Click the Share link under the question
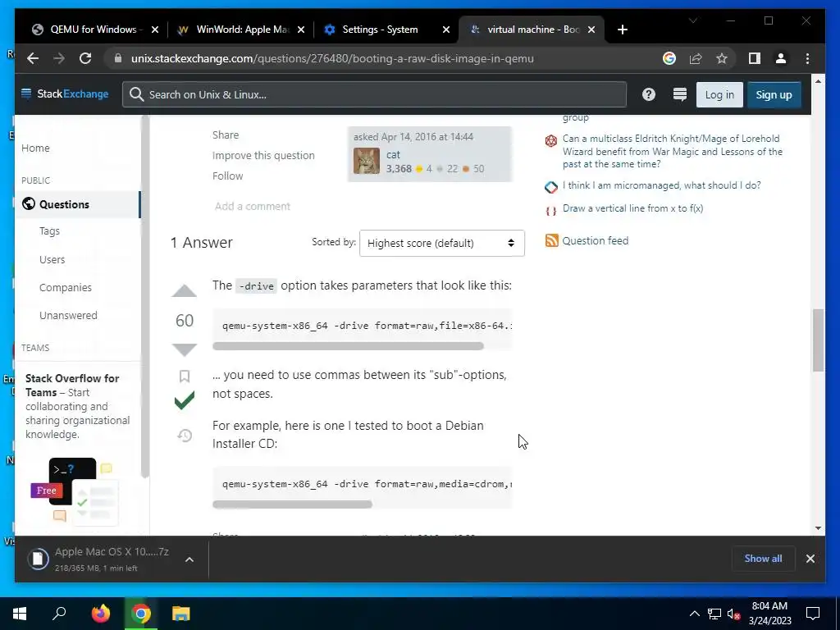Screen dimensions: 840x630 coord(226,135)
